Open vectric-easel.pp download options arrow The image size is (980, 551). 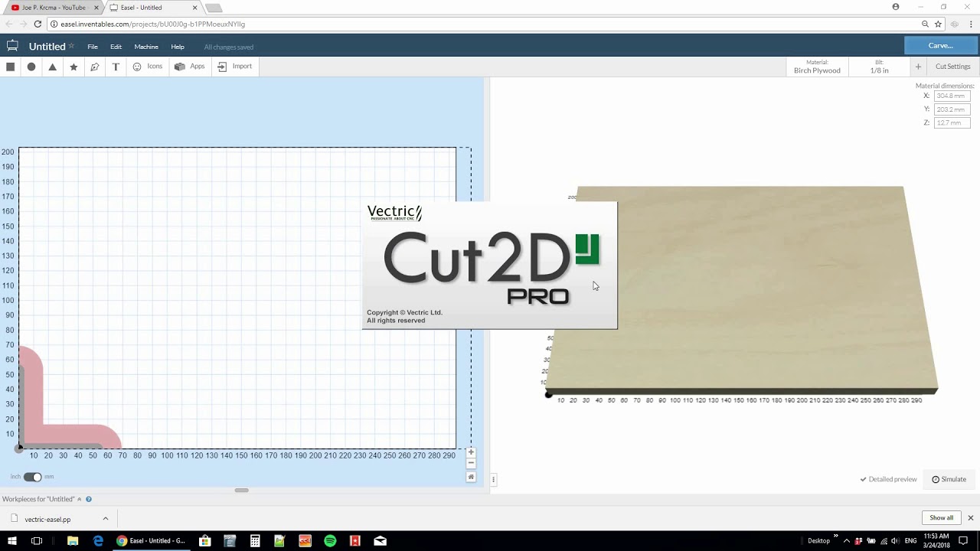tap(106, 519)
